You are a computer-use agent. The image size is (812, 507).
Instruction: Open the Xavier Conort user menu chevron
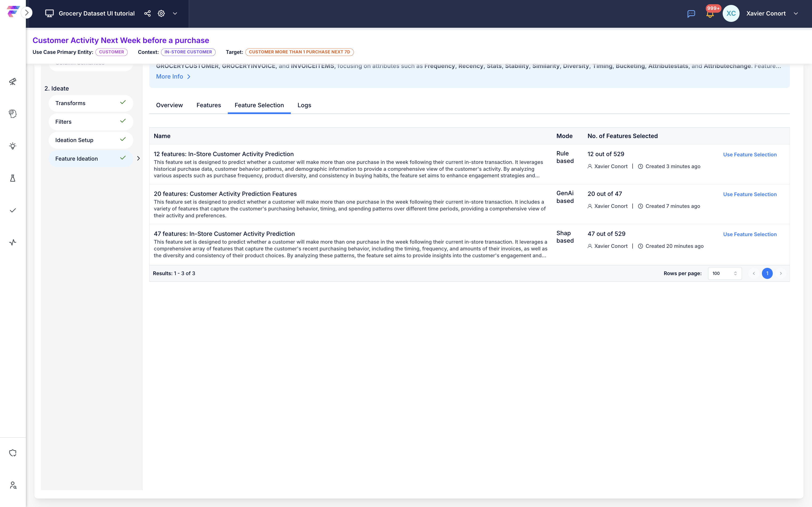(796, 13)
